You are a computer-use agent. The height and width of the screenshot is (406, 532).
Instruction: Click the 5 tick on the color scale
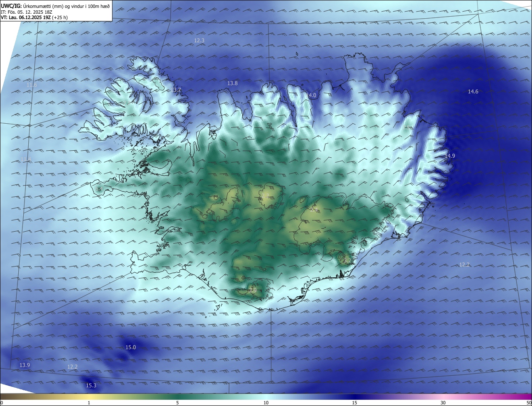177,403
